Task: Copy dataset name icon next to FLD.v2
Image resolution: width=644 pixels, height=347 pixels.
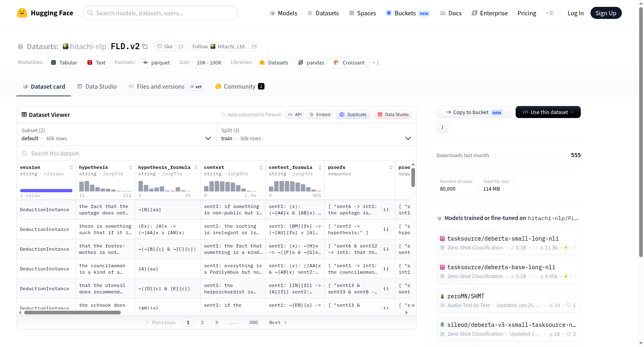Action: coord(145,47)
